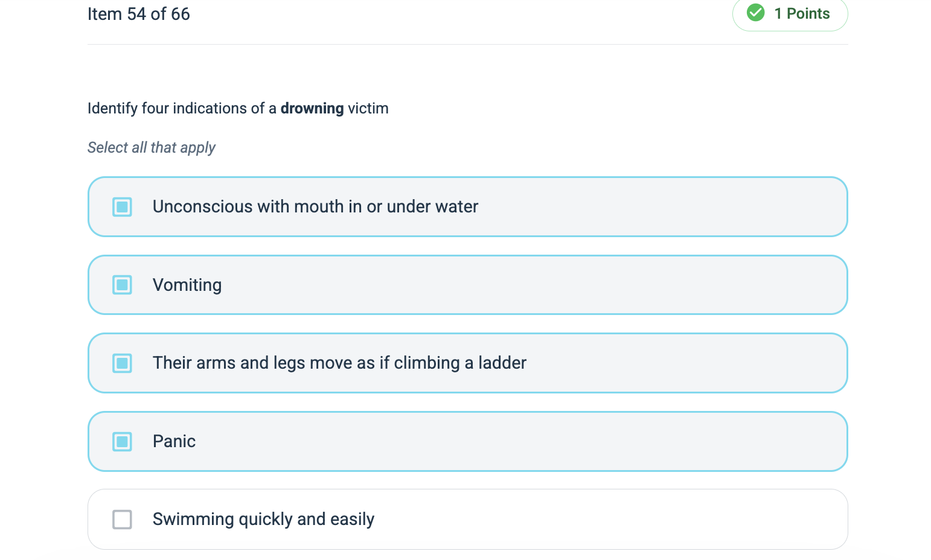Deselect the Panic checkbox
The width and height of the screenshot is (931, 560).
click(x=122, y=442)
